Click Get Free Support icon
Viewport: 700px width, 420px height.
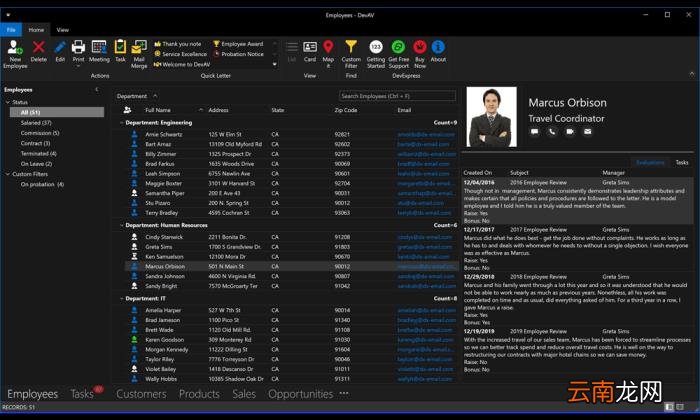pos(398,47)
